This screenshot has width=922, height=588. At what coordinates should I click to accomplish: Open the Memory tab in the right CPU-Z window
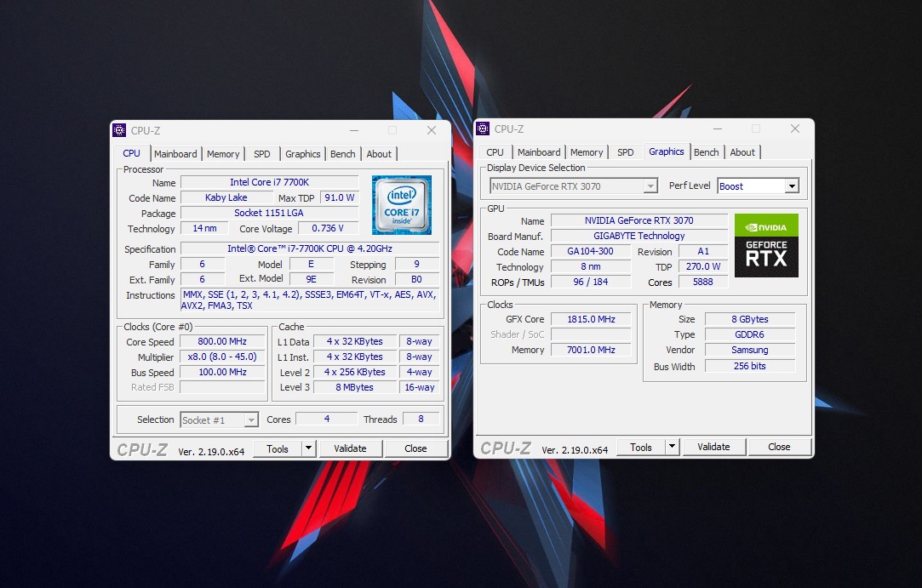point(587,152)
